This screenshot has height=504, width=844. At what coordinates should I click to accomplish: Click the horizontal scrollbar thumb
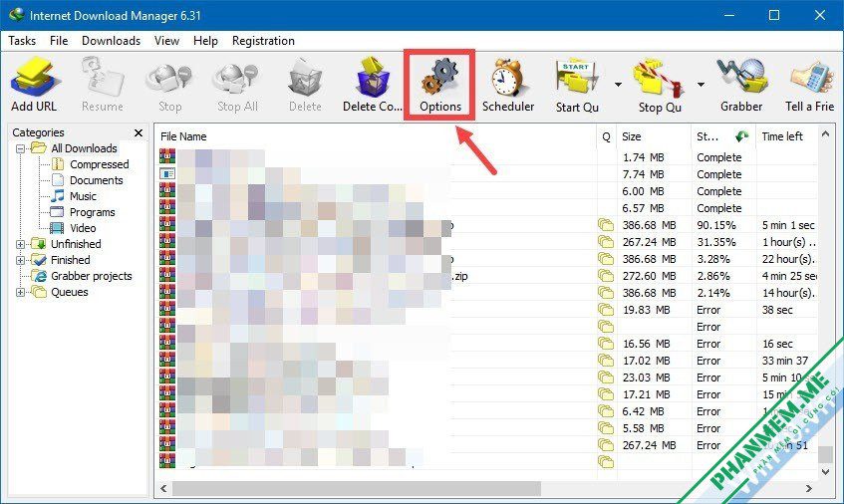point(357,488)
